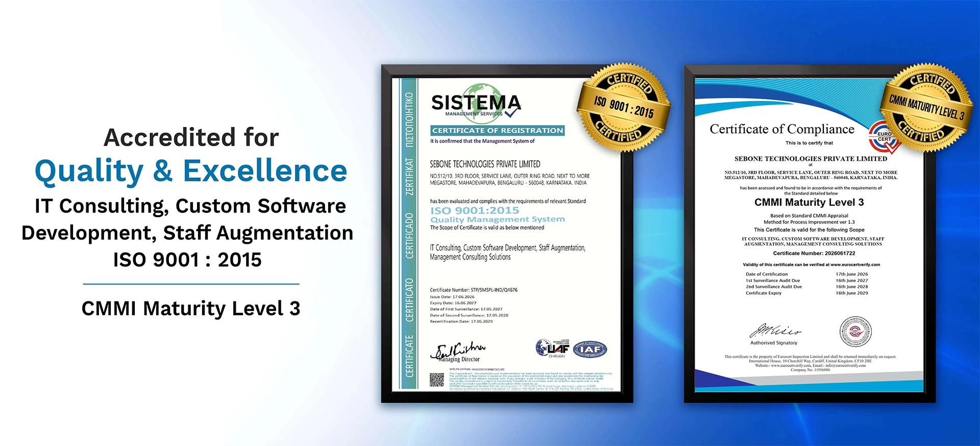
Task: Click "Quality Management System" on the ISO certificate
Action: coord(498,219)
